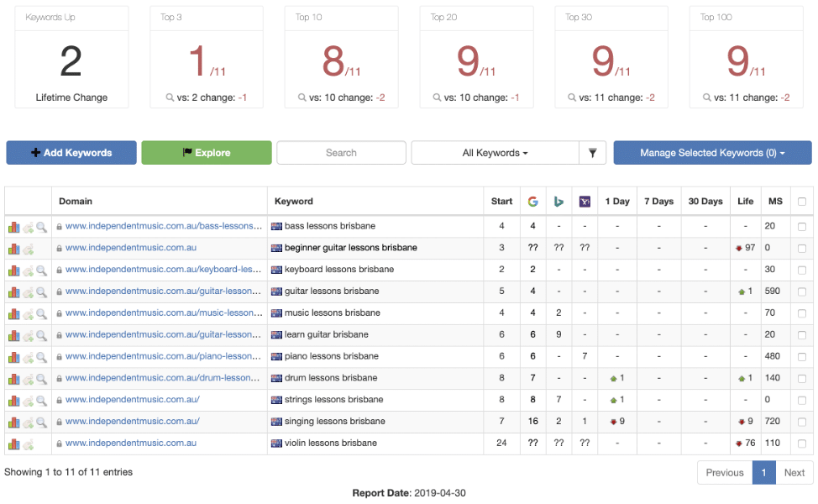Check the singing lessons brisbane row checkbox

[802, 422]
